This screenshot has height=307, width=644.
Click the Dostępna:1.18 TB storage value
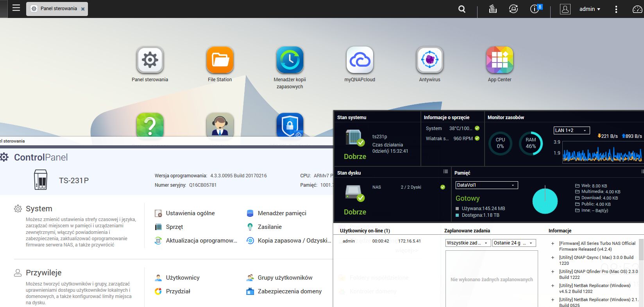coord(481,215)
